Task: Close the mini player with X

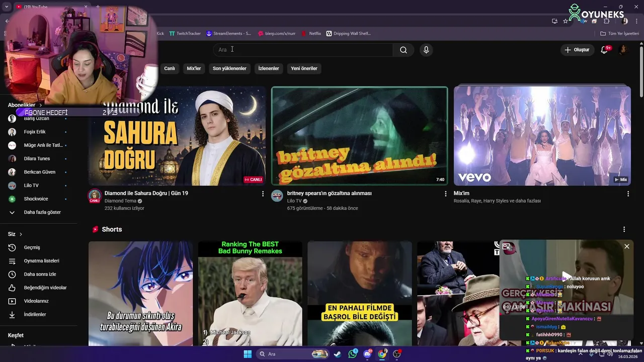Action: coord(626,246)
